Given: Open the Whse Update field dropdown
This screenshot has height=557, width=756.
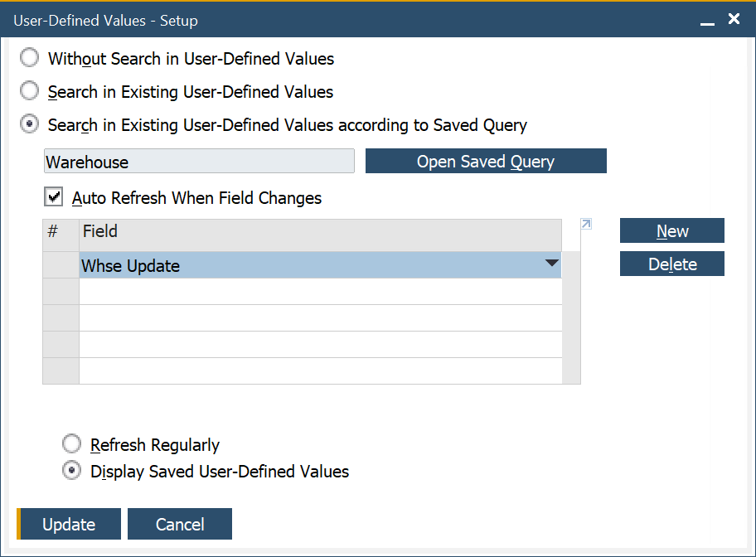Looking at the screenshot, I should [x=551, y=263].
